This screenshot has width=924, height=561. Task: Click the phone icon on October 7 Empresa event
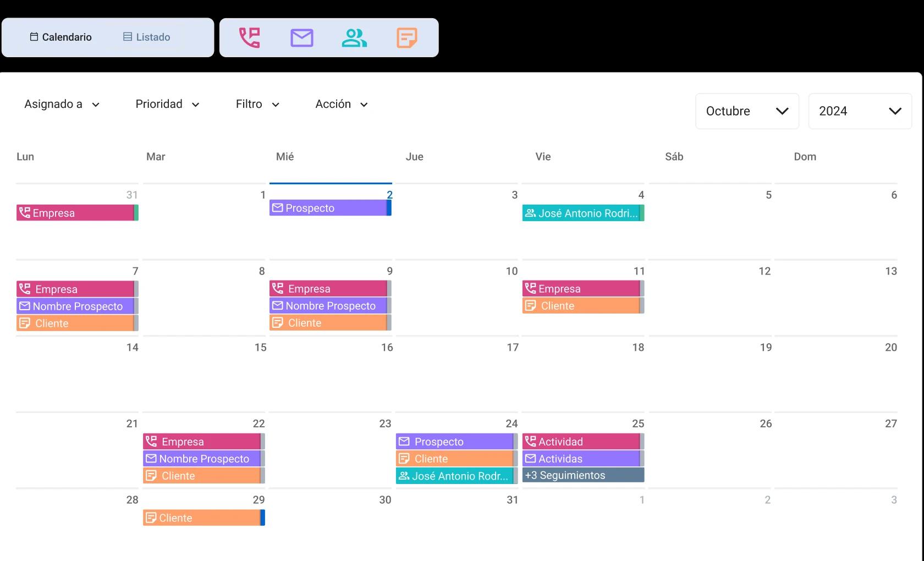(24, 288)
